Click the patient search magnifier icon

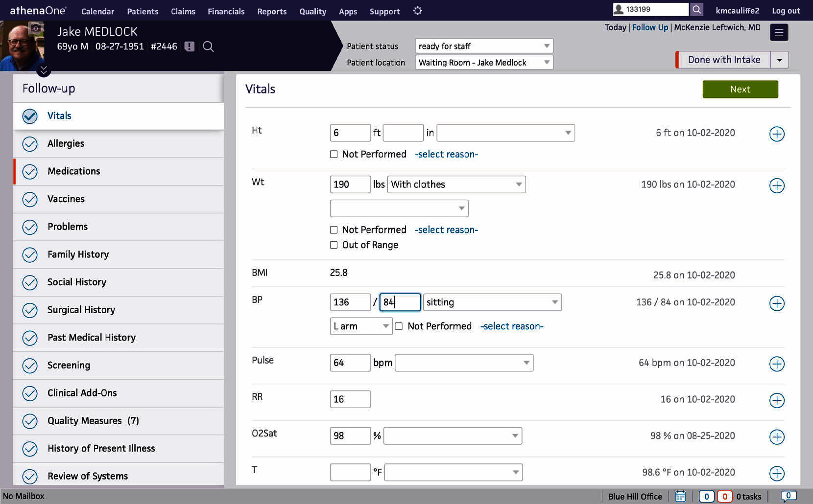point(208,46)
